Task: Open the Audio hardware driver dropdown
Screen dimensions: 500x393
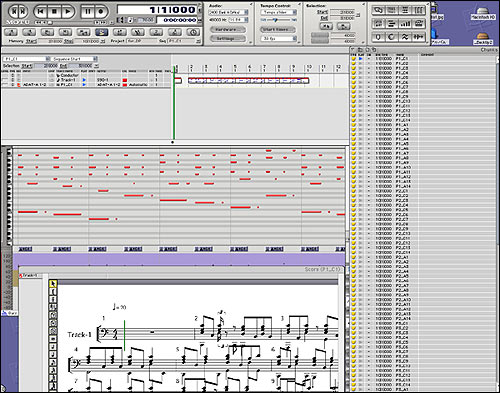Action: click(x=228, y=12)
